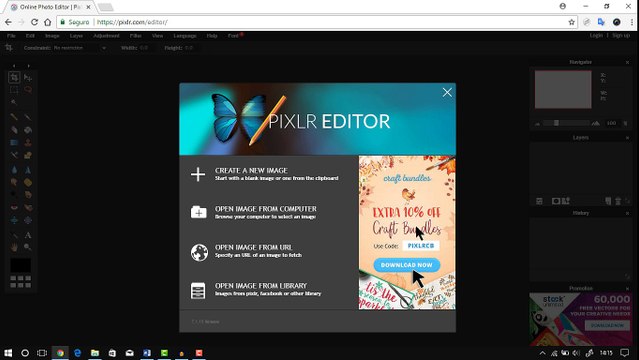Select the Colorpicker eyedropper tool
The image size is (639, 360).
point(14,235)
